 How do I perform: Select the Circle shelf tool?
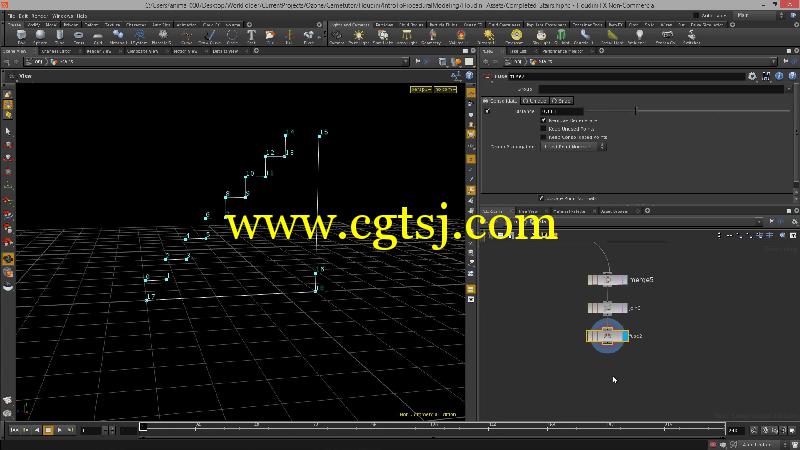click(x=232, y=35)
